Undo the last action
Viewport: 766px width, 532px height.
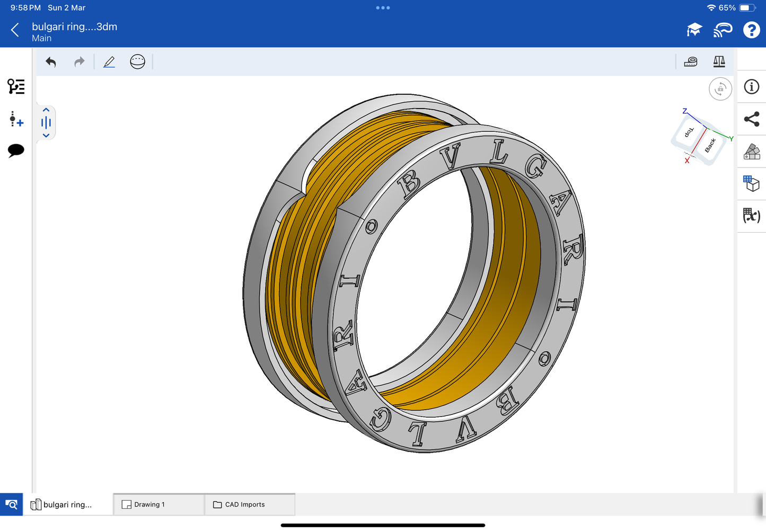click(51, 62)
